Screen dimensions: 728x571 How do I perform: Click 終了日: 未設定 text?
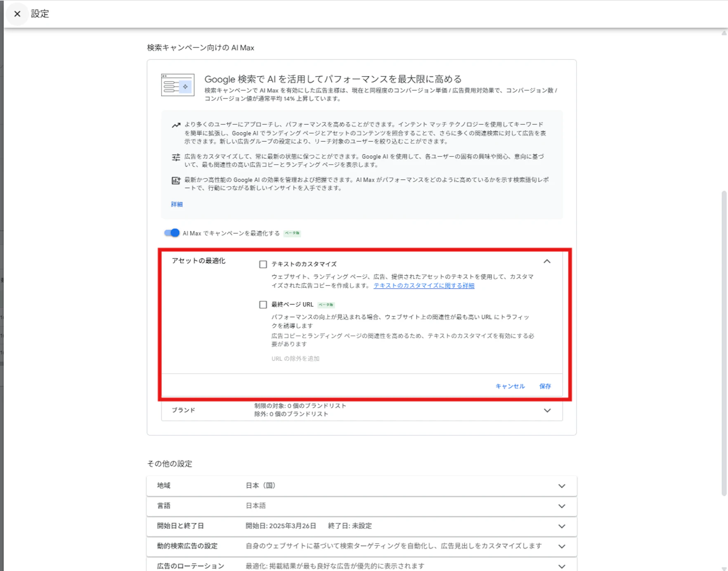click(x=350, y=526)
